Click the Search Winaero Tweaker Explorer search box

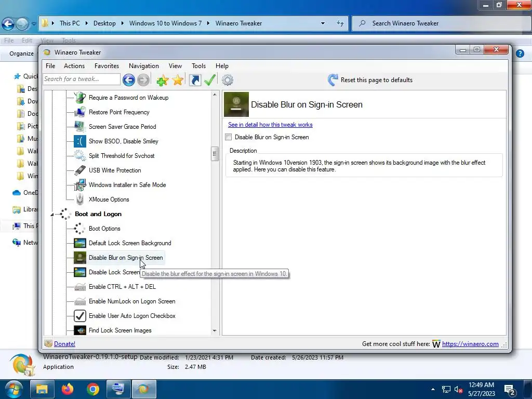442,23
